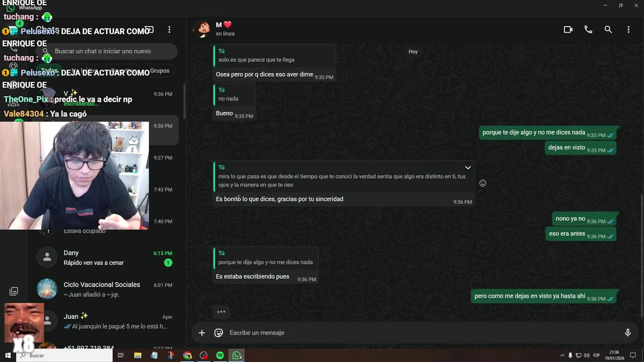Open network settings from the tray
Screen dimensions: 644x362
pyautogui.click(x=579, y=355)
